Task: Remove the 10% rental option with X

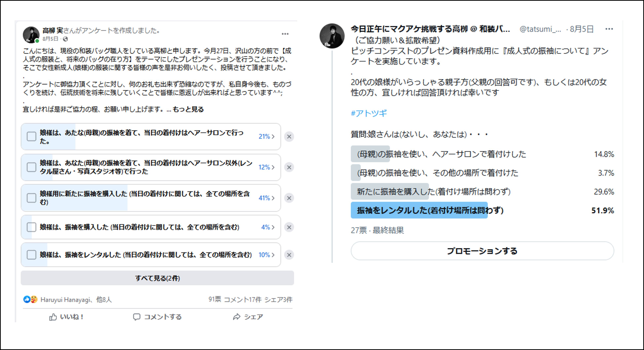Action: tap(289, 255)
